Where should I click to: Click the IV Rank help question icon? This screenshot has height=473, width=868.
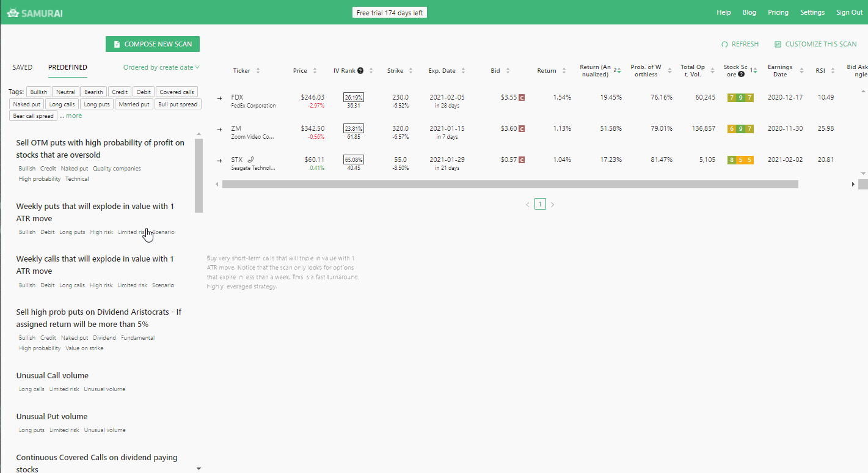(x=360, y=71)
